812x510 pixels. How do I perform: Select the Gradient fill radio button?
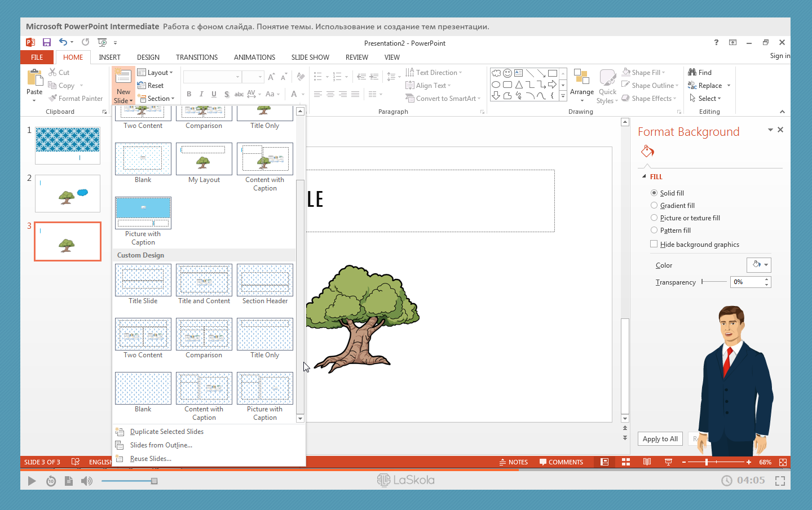[654, 206]
